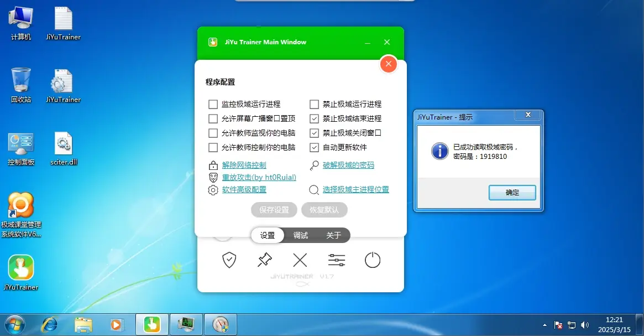Select the 回收站 desktop icon
Viewport: 644px width, 336px height.
pos(20,86)
